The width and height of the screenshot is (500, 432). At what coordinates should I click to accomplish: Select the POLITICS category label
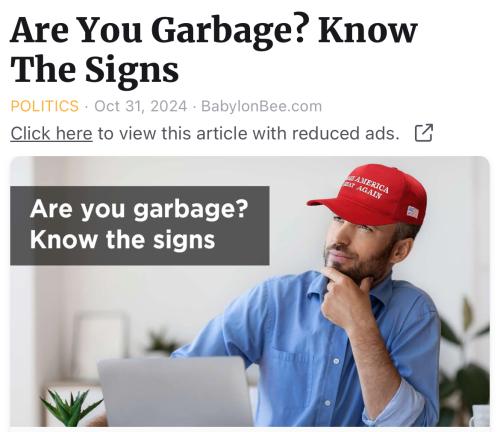pos(45,106)
